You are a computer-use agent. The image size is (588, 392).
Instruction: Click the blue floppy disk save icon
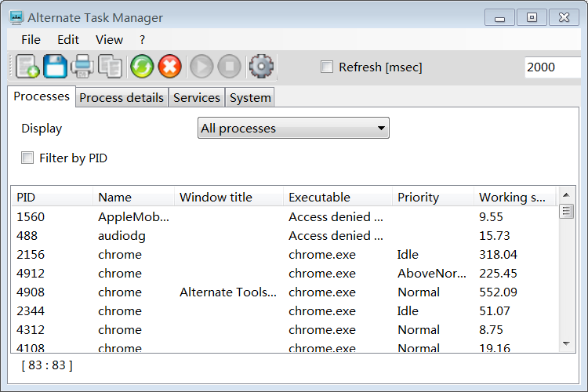pos(55,67)
